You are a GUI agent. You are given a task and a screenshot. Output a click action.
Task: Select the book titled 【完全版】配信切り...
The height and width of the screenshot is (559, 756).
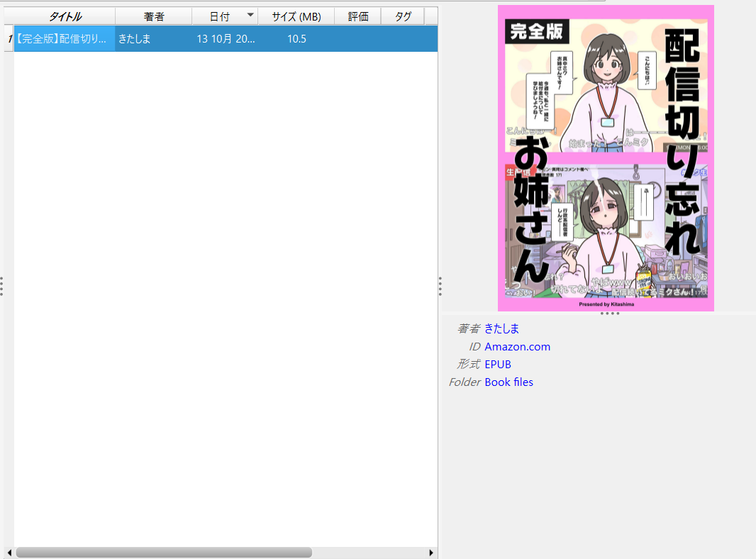click(64, 39)
